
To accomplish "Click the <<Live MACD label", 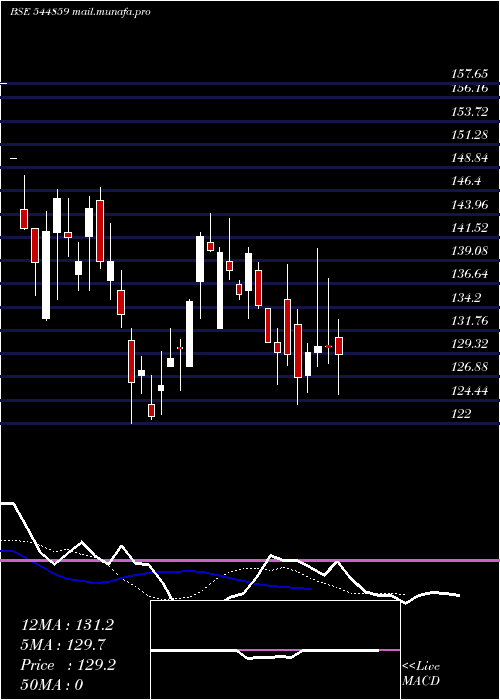I will click(421, 674).
